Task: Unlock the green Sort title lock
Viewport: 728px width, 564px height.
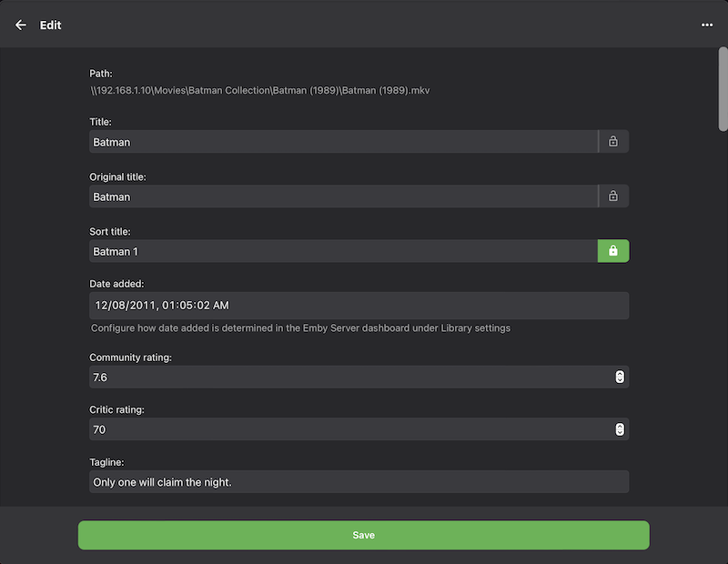Action: point(613,251)
